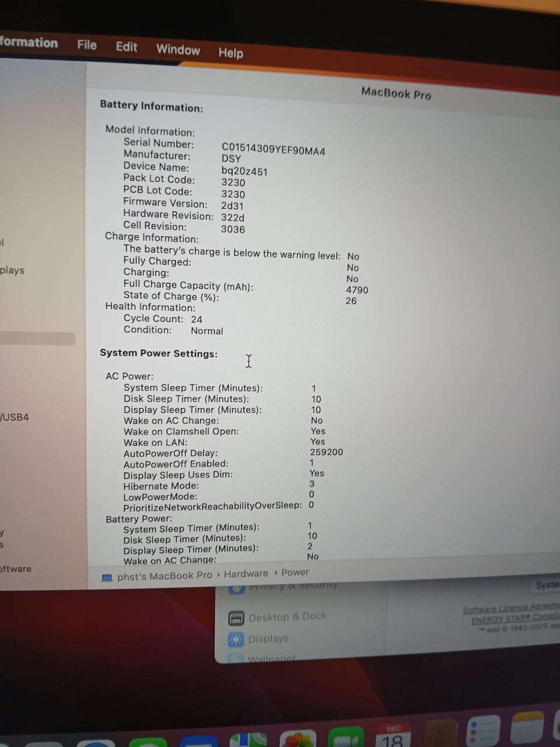The image size is (560, 747).
Task: Select phst's MacBook Pro in path bar
Action: point(164,576)
